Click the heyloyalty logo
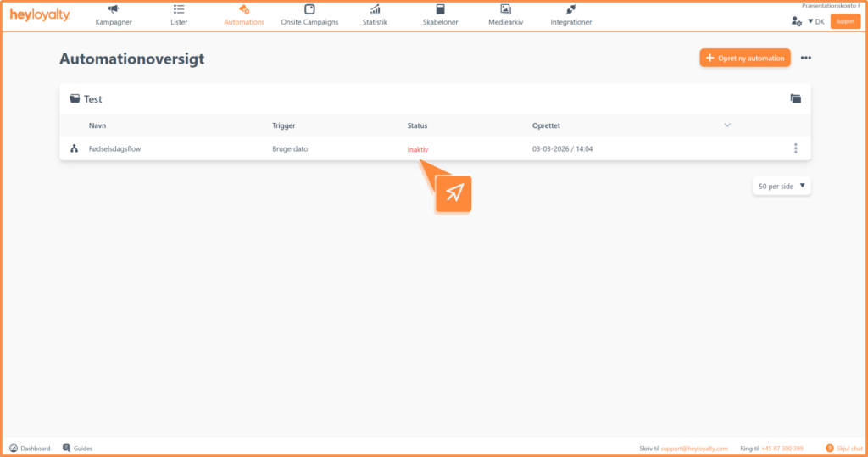The width and height of the screenshot is (868, 457). tap(40, 15)
